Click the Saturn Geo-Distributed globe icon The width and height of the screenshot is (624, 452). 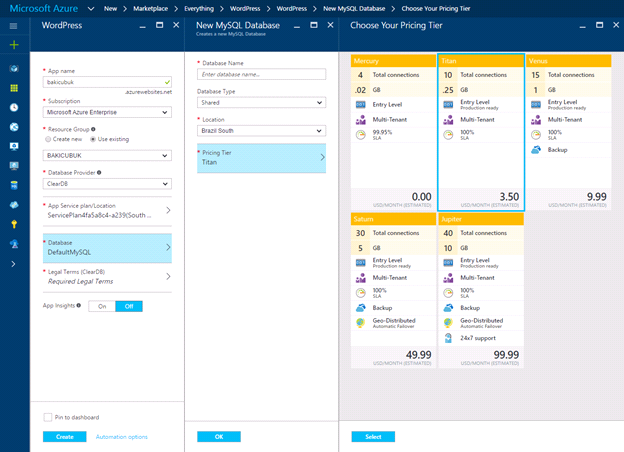[x=361, y=323]
